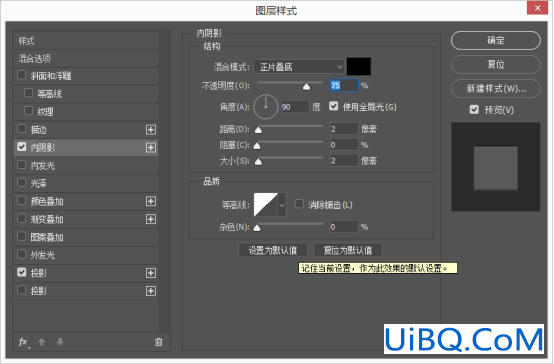Click the style preview thumbnail
The image size is (554, 364).
[x=496, y=167]
